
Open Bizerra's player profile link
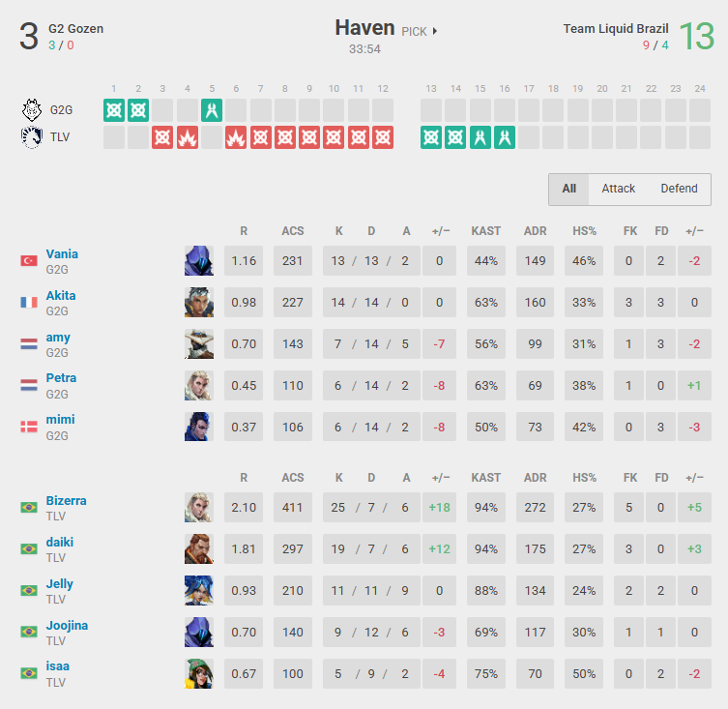[66, 501]
